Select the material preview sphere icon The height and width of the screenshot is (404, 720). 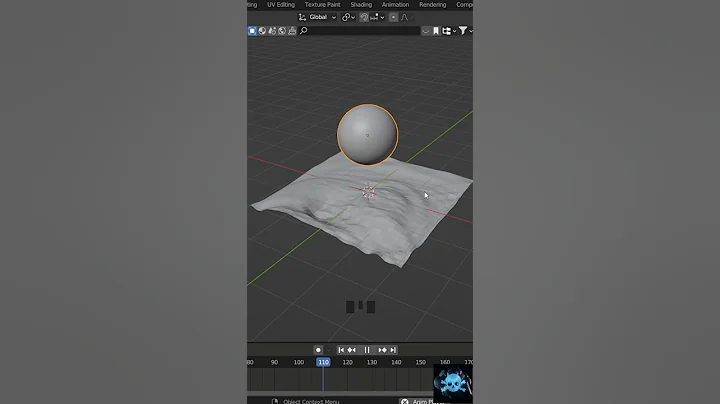point(262,31)
